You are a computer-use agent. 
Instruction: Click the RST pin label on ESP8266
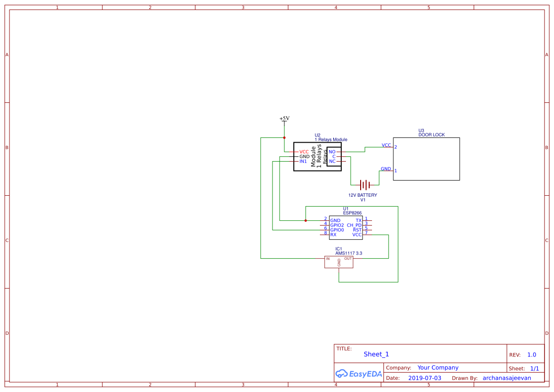point(356,228)
